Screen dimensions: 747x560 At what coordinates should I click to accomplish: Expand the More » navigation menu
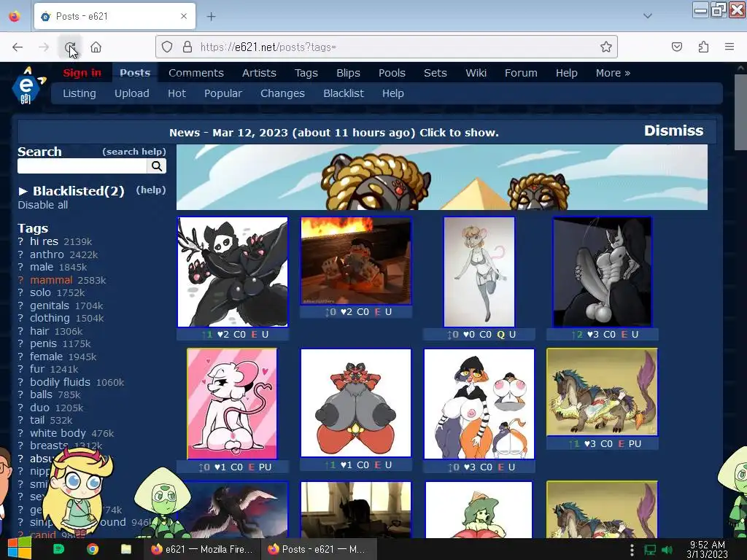[613, 73]
